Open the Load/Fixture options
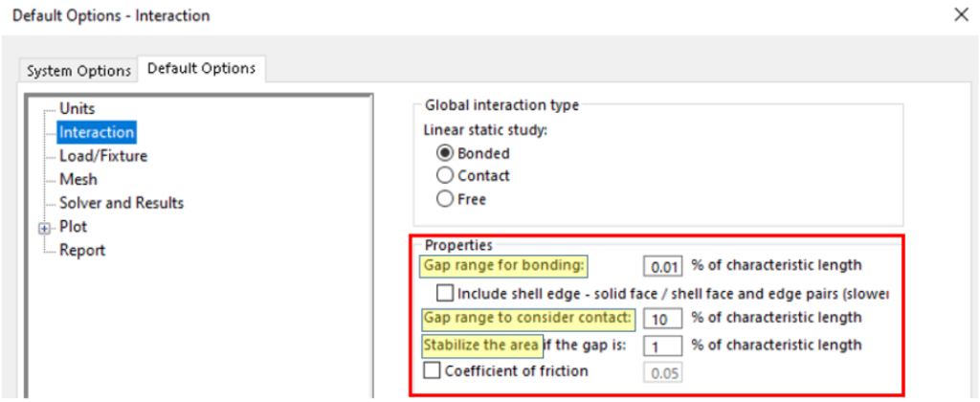Screen dimensions: 980x402 click(102, 156)
